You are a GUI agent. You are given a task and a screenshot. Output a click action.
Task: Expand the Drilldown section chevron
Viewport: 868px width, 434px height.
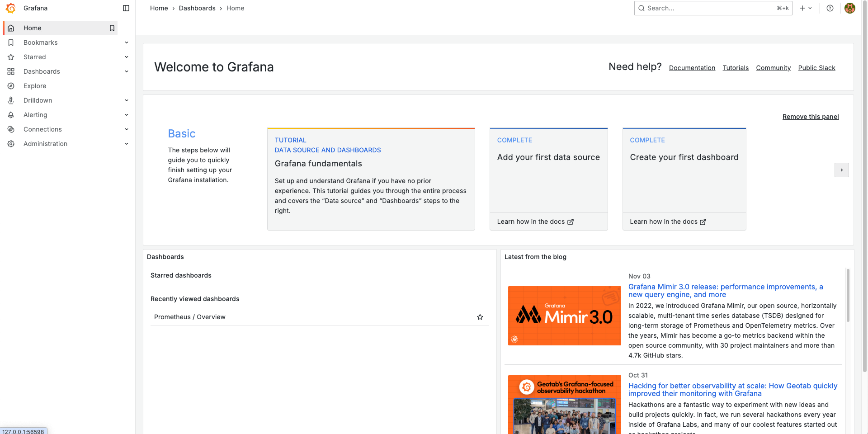(127, 100)
